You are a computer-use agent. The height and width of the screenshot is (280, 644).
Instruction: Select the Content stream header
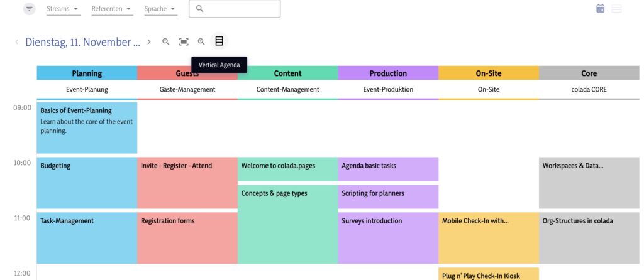pos(287,73)
